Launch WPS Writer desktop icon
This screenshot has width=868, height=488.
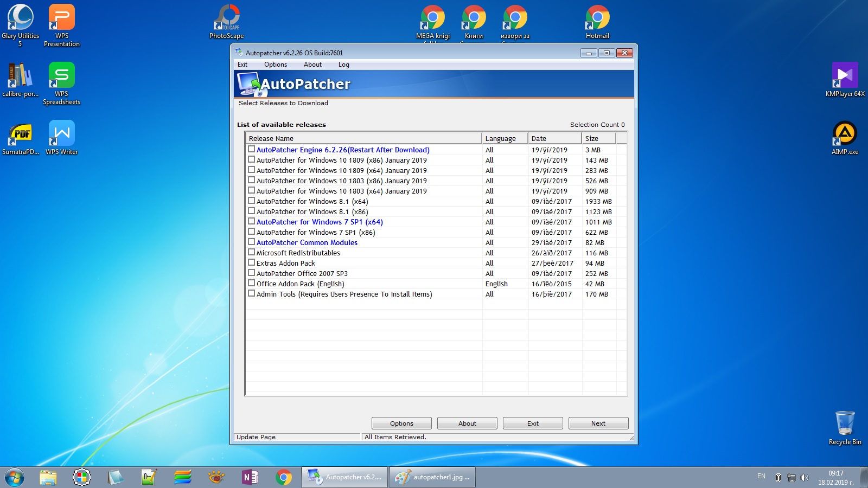click(62, 138)
